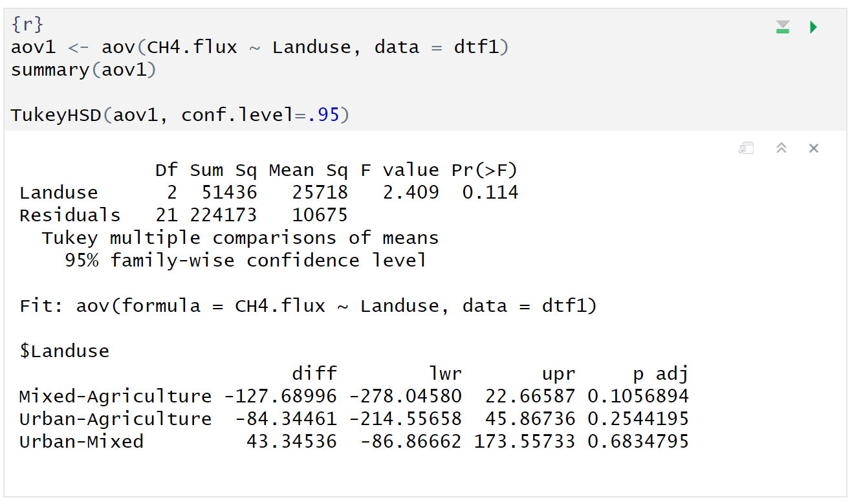852x504 pixels.
Task: Click the Residuals row label
Action: pyautogui.click(x=70, y=215)
